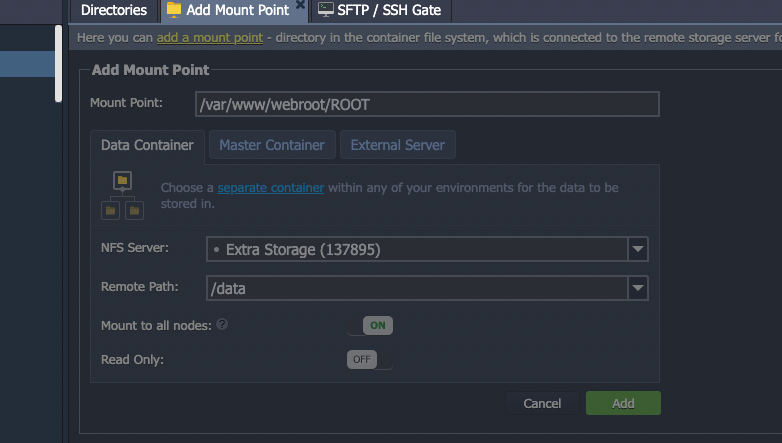Image resolution: width=782 pixels, height=443 pixels.
Task: Expand the NFS Server dropdown arrow
Action: [x=637, y=249]
